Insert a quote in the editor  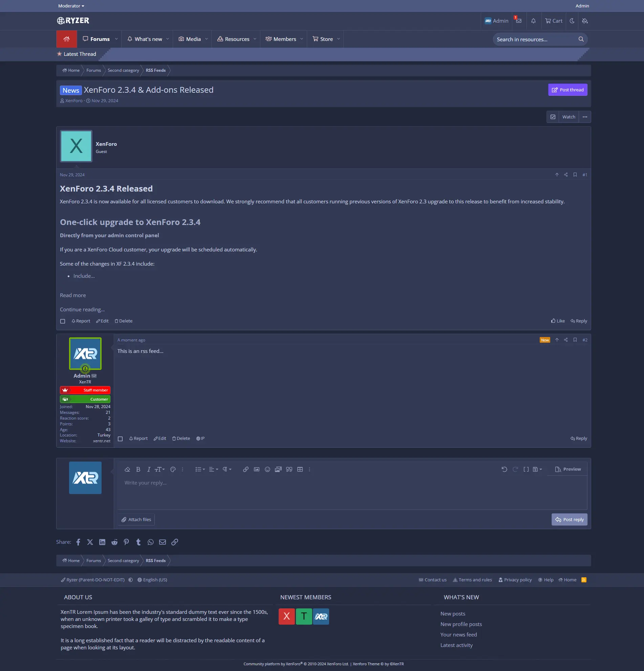click(289, 469)
